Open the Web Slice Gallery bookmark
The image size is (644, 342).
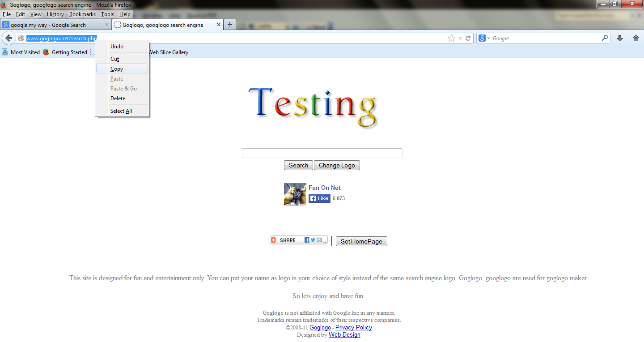click(x=168, y=52)
